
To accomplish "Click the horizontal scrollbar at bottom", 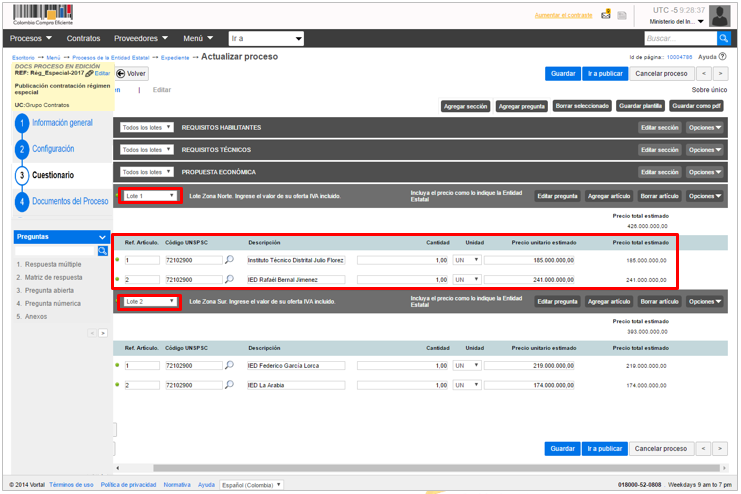I will [x=436, y=468].
